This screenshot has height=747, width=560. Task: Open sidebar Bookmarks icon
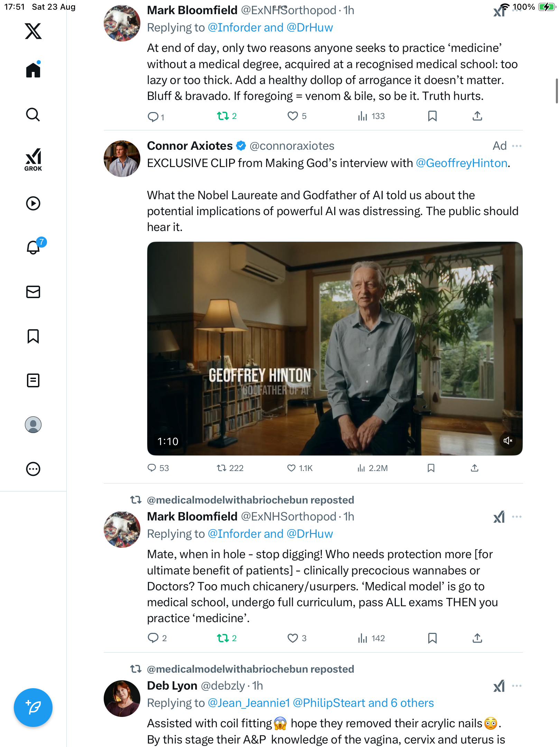pos(33,336)
